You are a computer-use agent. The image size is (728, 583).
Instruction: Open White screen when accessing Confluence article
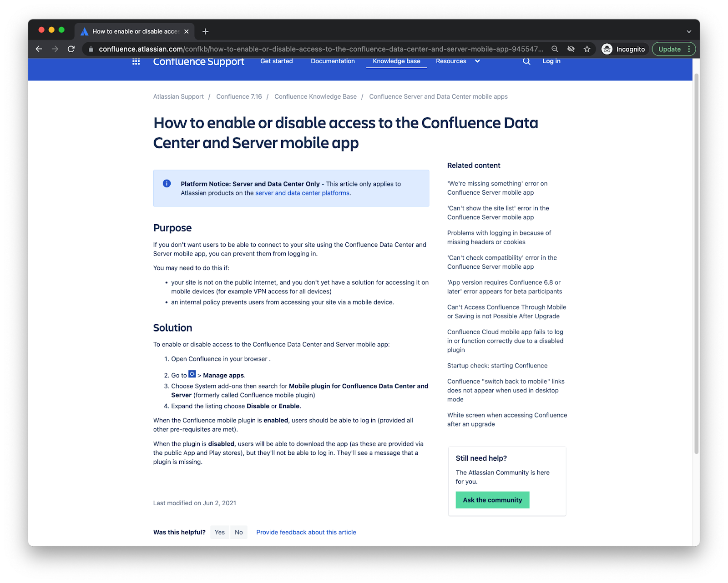click(x=507, y=420)
